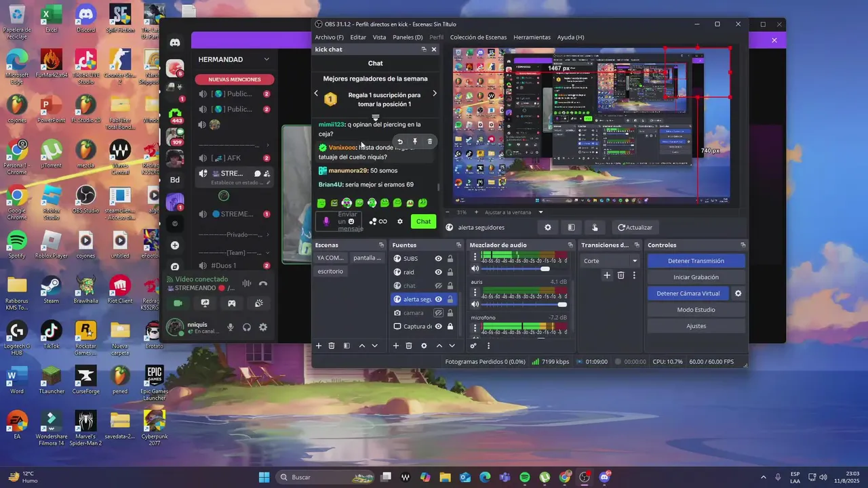Screen dimensions: 868x488
Task: Delete the selected source in Fuentes
Action: [409, 346]
